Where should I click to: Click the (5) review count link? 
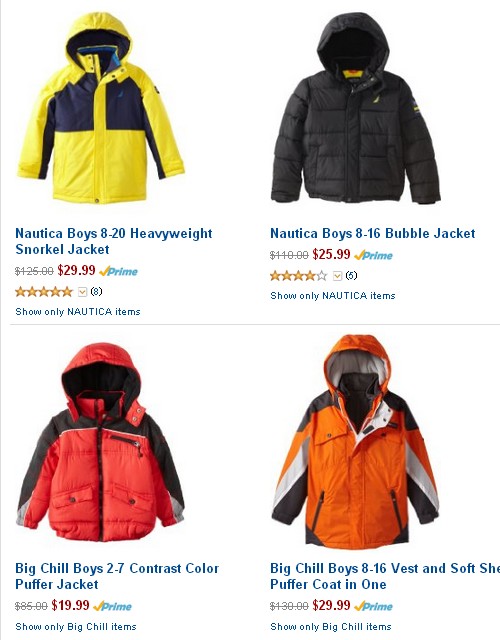pos(351,276)
